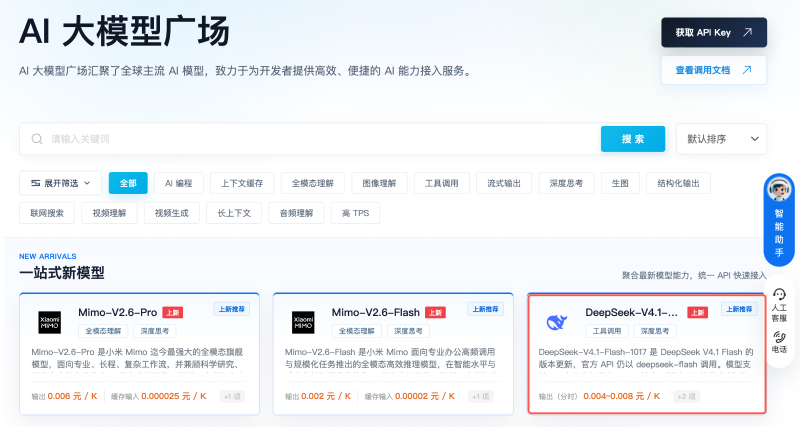This screenshot has width=800, height=427.
Task: Click the AI 大模型广场 page title
Action: click(124, 32)
